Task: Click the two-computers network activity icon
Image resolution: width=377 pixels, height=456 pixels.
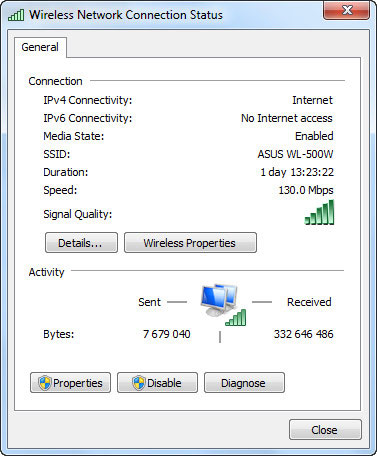Action: [x=223, y=304]
